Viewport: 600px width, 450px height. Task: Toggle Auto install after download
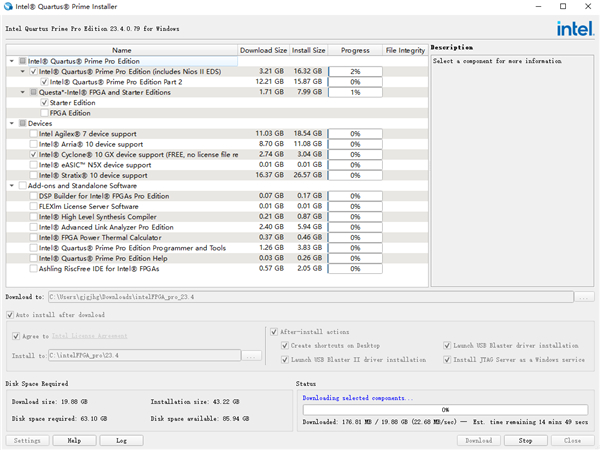pyautogui.click(x=10, y=315)
